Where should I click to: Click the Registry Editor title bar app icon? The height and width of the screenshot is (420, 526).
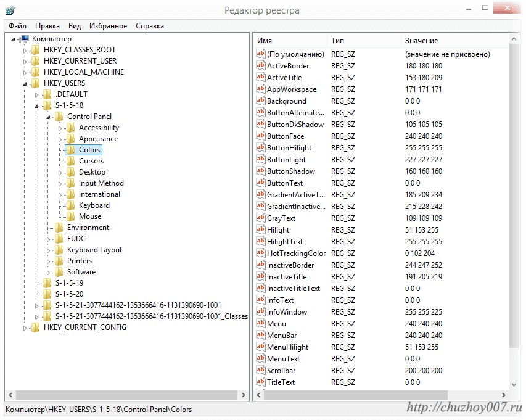[10, 10]
